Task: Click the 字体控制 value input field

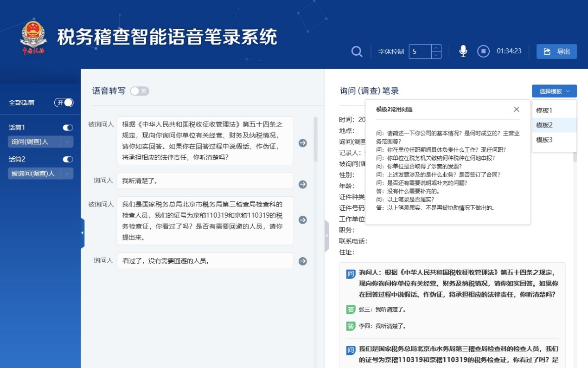Action: click(x=420, y=52)
